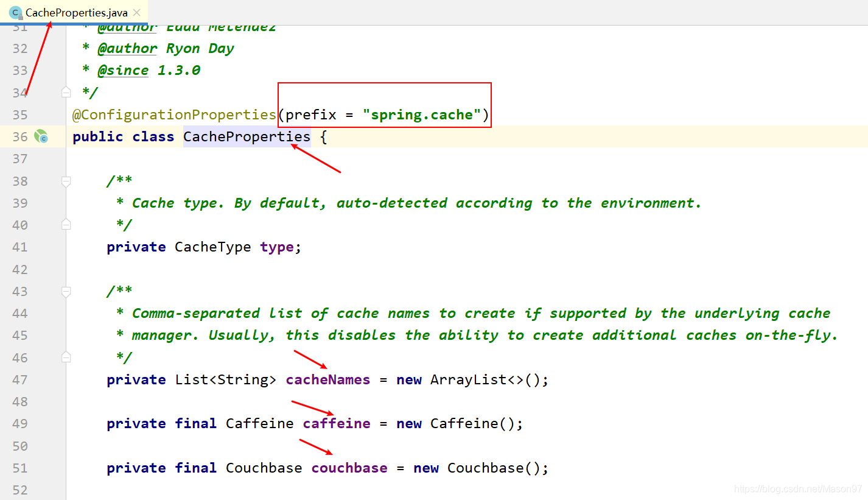Click the class file icon in the tab
The image size is (868, 500).
[x=16, y=13]
